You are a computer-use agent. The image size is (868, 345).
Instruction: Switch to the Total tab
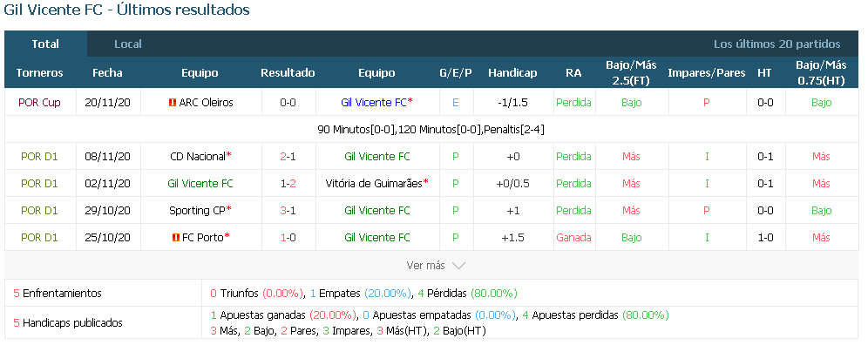[x=45, y=44]
